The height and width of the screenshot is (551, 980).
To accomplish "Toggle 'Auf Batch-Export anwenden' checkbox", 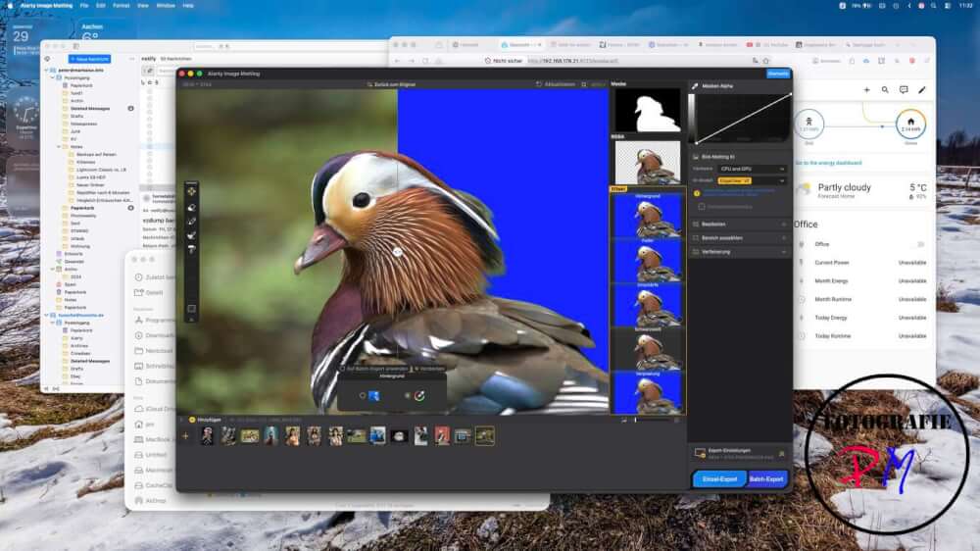I will (x=342, y=369).
